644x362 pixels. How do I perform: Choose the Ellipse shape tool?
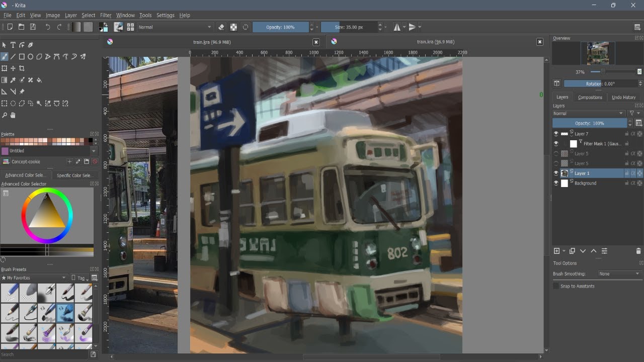coord(30,57)
